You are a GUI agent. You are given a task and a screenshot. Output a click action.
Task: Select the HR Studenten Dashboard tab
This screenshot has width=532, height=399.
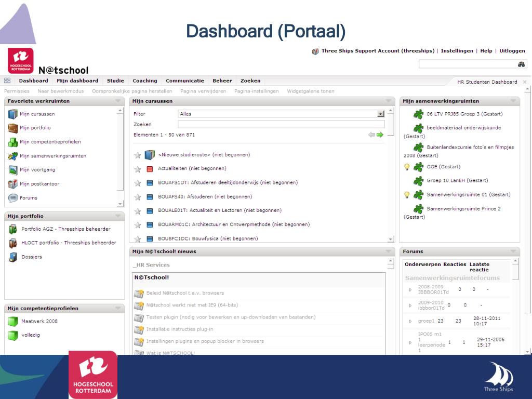487,82
